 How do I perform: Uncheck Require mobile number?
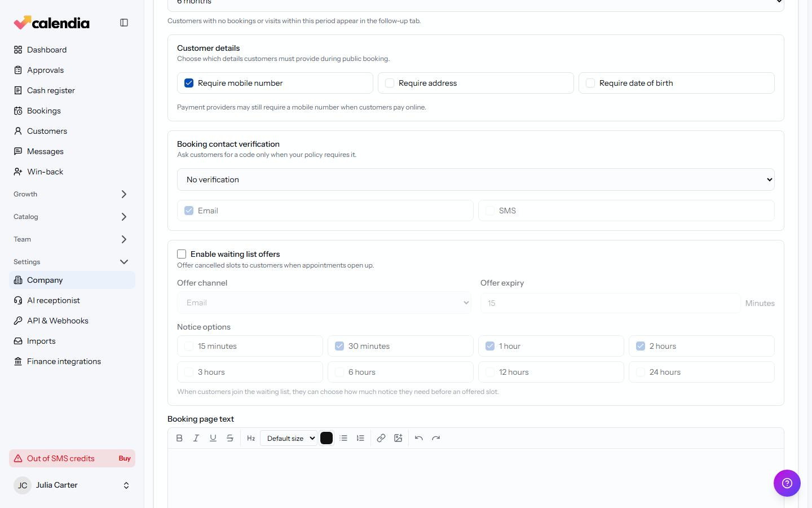(189, 83)
